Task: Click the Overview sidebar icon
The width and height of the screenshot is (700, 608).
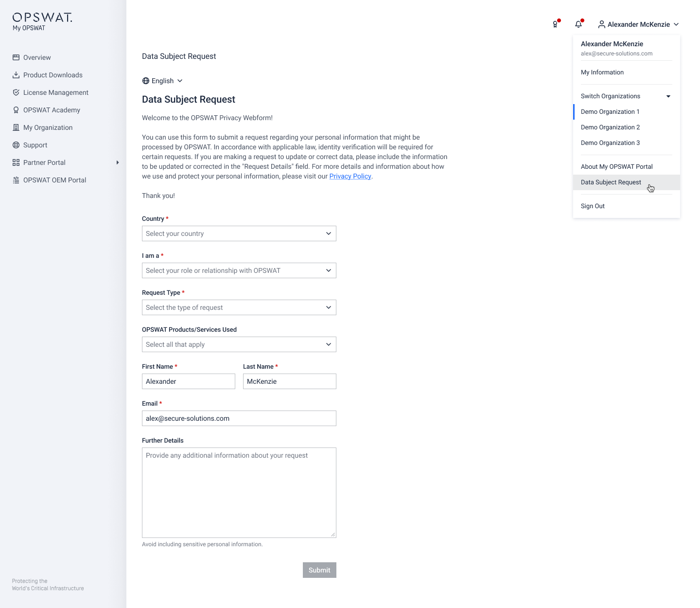Action: (x=16, y=57)
